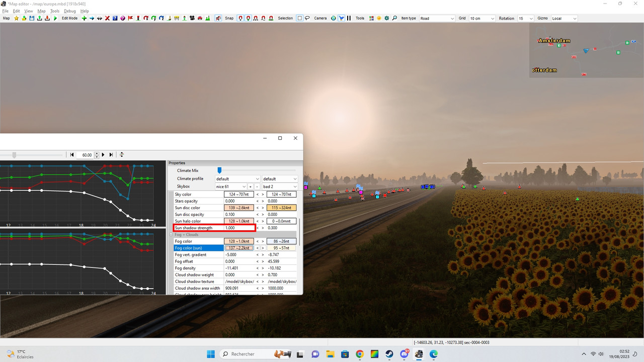Open the Debug menu

[x=70, y=11]
